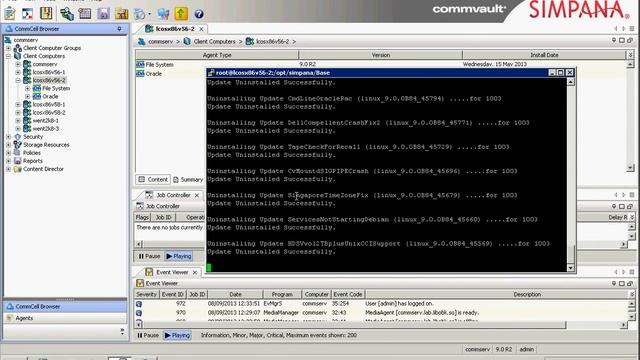Click the blue network computers toolbar icon

[x=163, y=14]
